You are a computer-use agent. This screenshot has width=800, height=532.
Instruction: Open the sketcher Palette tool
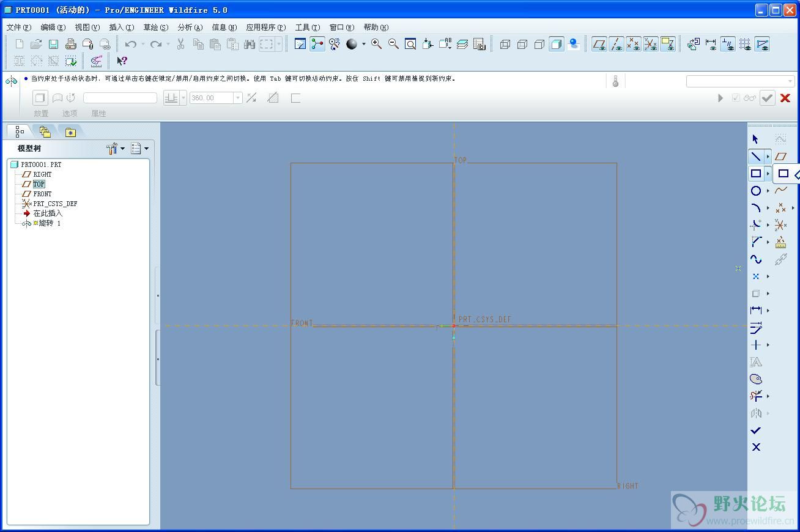coord(756,379)
